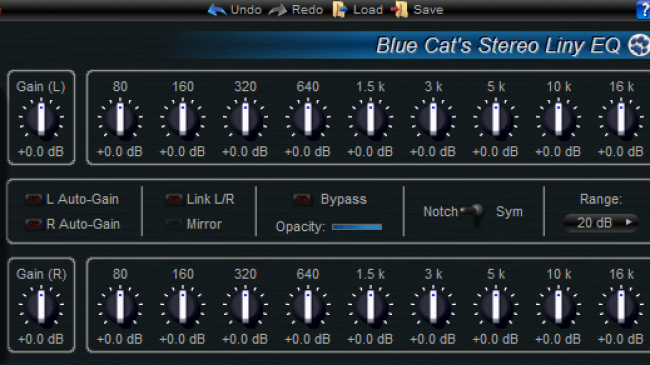Screen dimensions: 650x365
Task: Click the right channel 320 Hz knob
Action: 245,307
